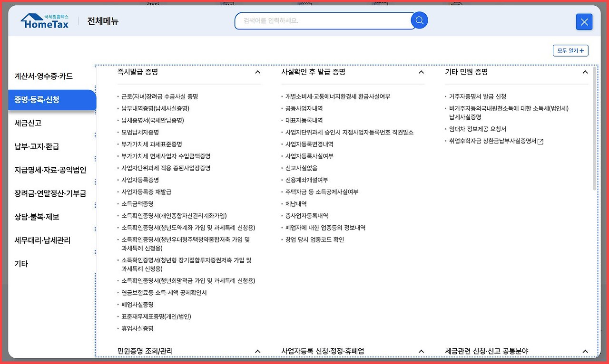This screenshot has width=609, height=364.
Task: Collapse the 기타 민원 증명 section
Action: 585,72
